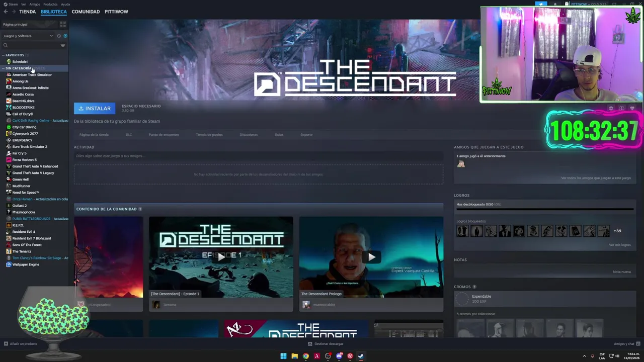Play The Descendant Episode 1 video

click(221, 257)
